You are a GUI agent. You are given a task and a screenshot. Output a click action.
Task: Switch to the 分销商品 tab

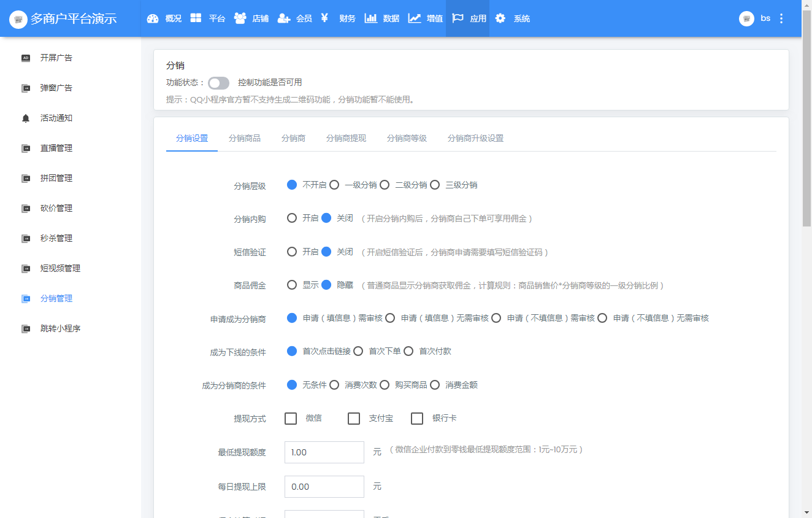point(245,138)
